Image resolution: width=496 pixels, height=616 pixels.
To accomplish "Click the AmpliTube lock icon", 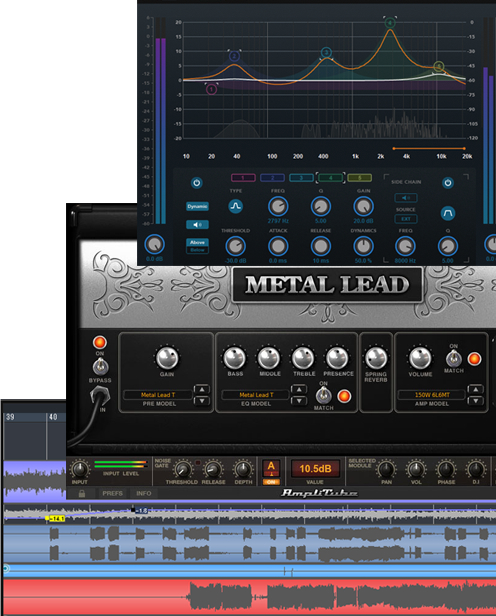I will (82, 493).
